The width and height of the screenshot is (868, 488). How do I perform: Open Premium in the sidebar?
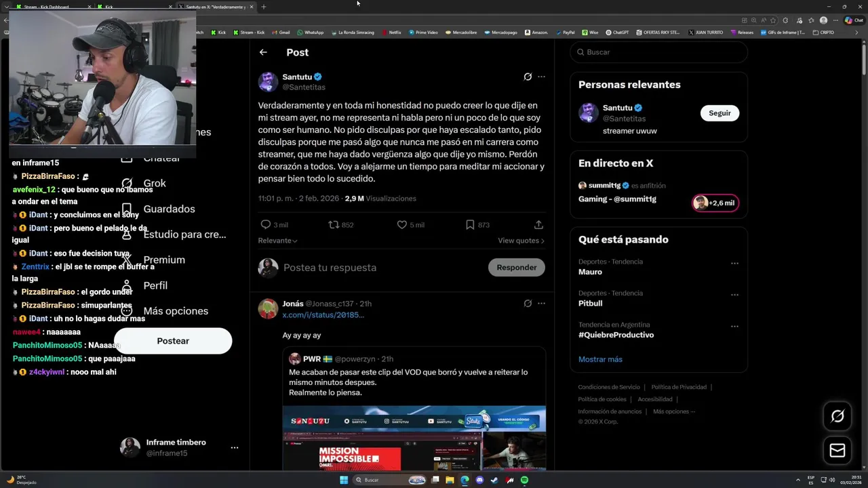tap(153, 260)
